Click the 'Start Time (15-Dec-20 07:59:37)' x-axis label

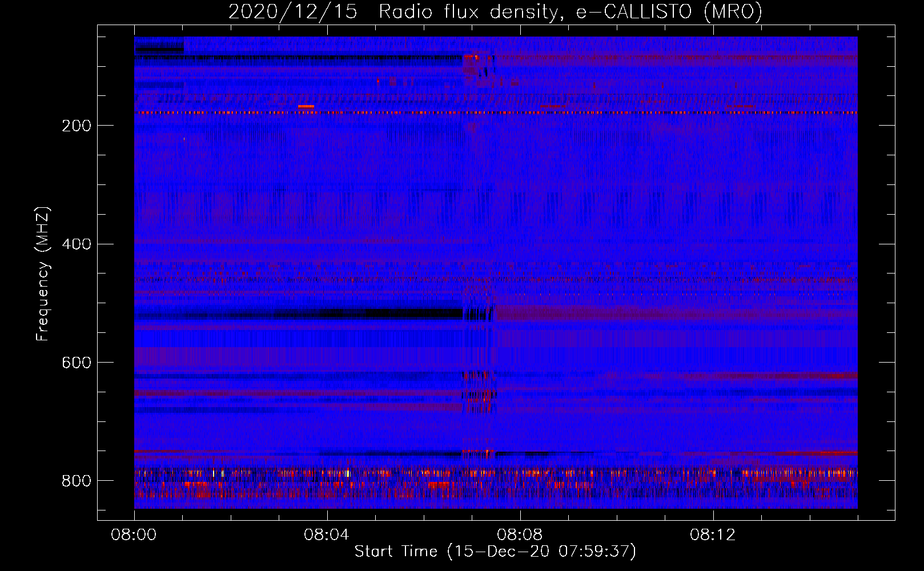(495, 552)
